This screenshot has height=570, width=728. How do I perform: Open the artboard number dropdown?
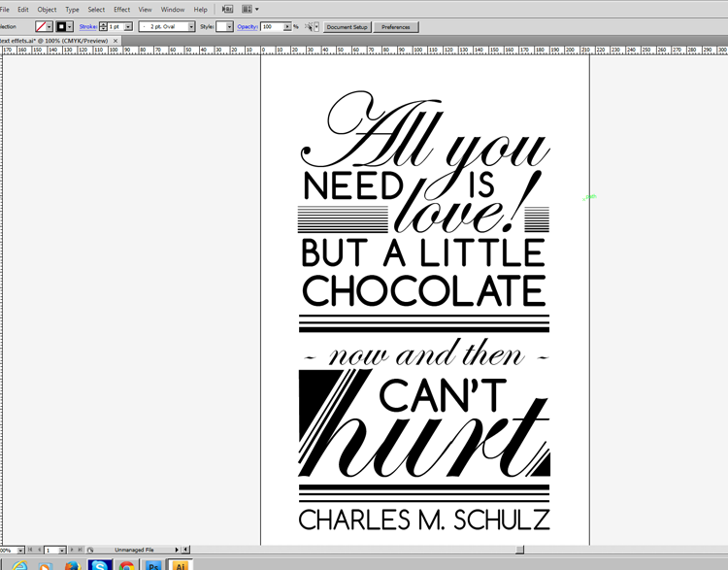point(62,550)
